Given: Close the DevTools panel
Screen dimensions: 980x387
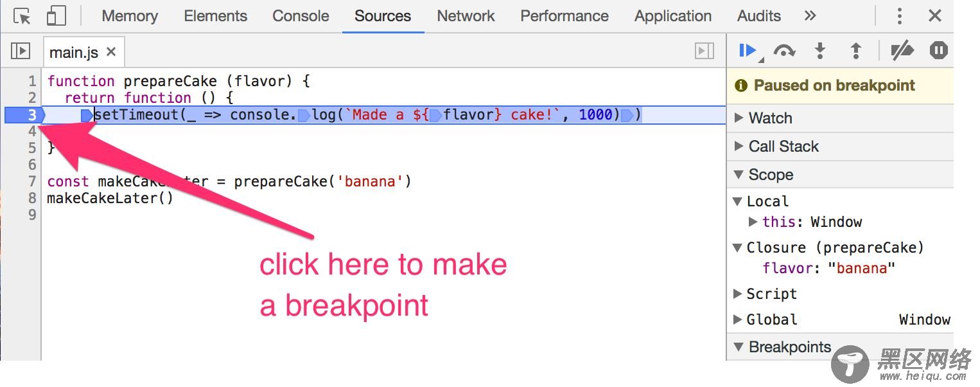Looking at the screenshot, I should tap(935, 16).
